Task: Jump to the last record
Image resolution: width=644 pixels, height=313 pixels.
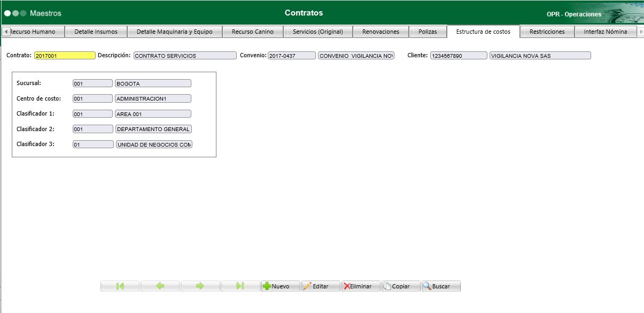Action: coord(240,286)
